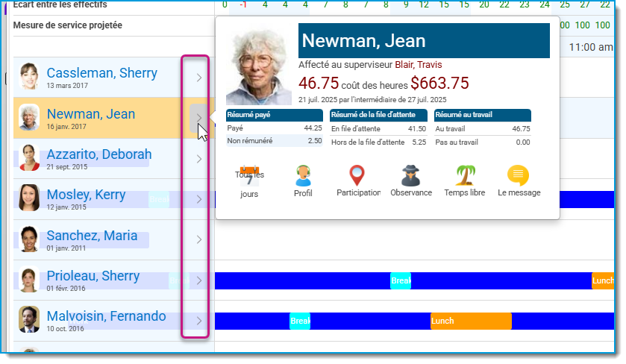Image resolution: width=626 pixels, height=364 pixels.
Task: Open supervisor Blair, Travis link
Action: pos(419,65)
